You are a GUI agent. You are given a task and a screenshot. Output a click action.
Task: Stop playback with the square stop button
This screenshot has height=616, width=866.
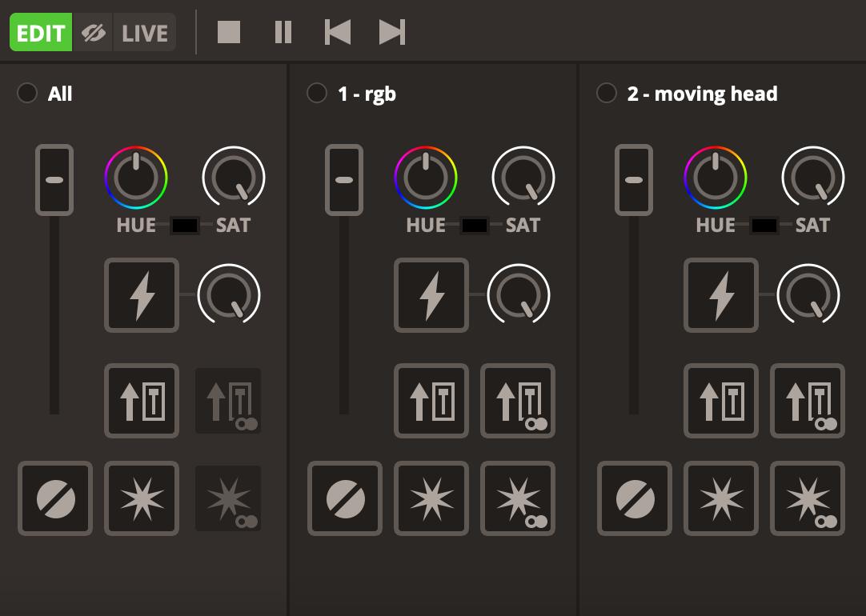click(229, 33)
